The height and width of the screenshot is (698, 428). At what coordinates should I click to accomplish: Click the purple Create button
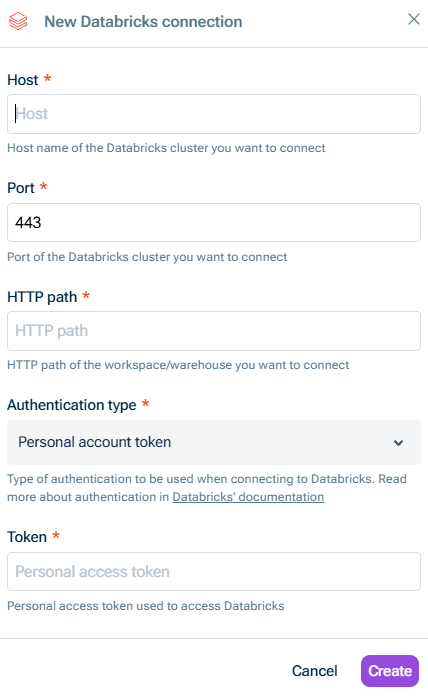click(390, 671)
